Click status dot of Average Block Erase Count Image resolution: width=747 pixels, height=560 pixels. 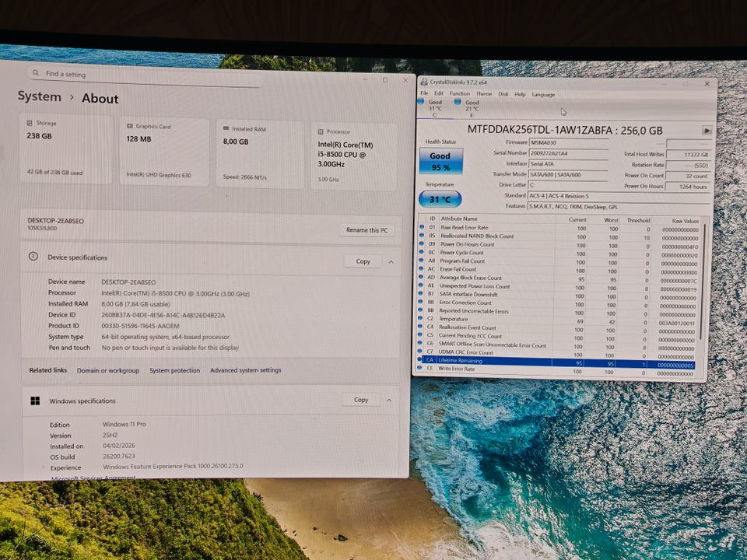click(421, 277)
